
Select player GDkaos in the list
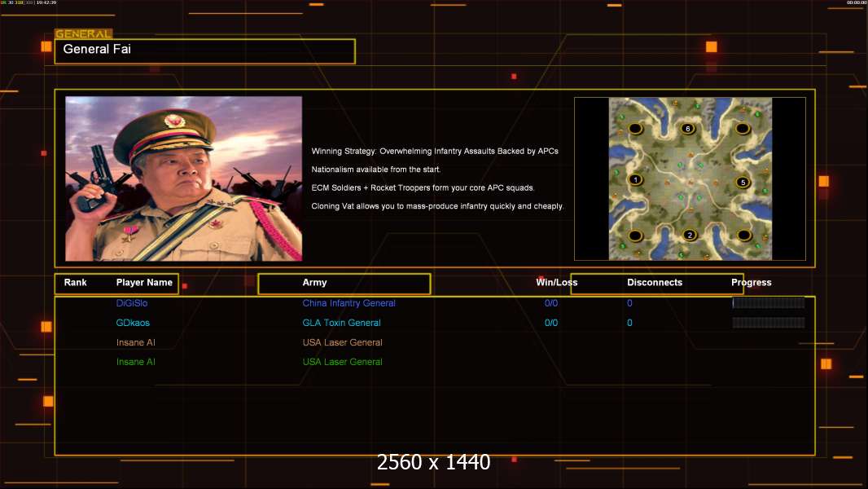tap(133, 323)
